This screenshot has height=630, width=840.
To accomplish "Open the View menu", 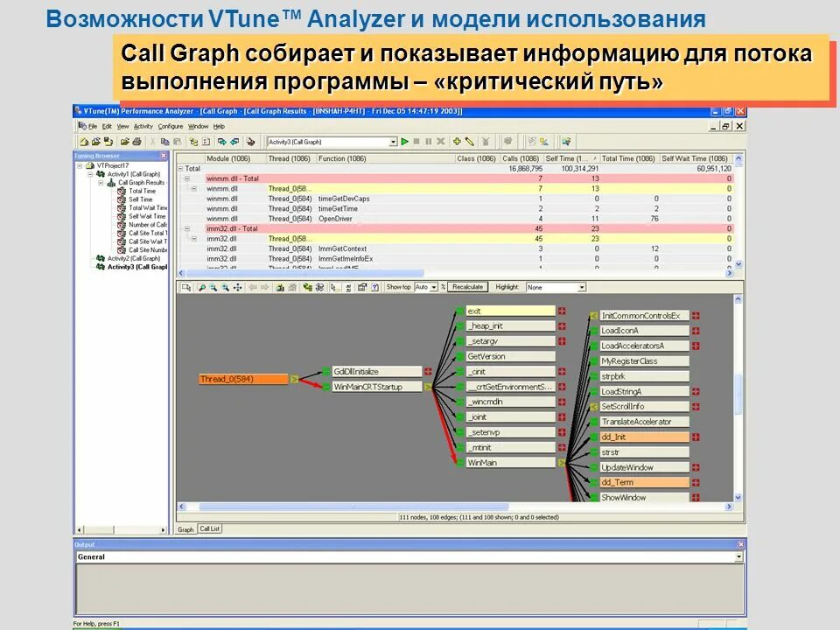I will tap(122, 126).
